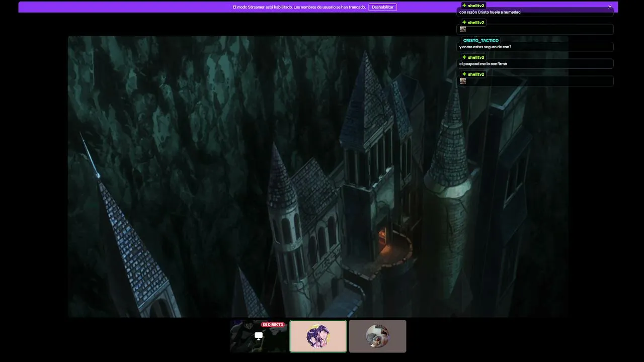644x362 pixels.
Task: Click message 'y como estas seguro de eso?'
Action: tap(485, 47)
